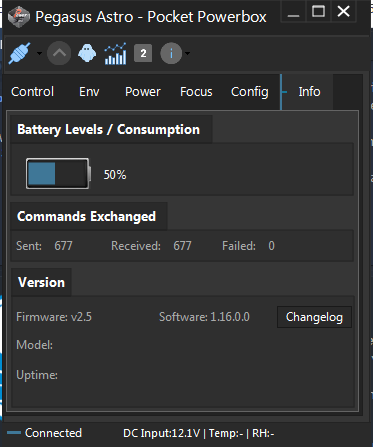Viewport: 373px width, 447px height.
Task: Open the Changelog button
Action: coord(314,317)
